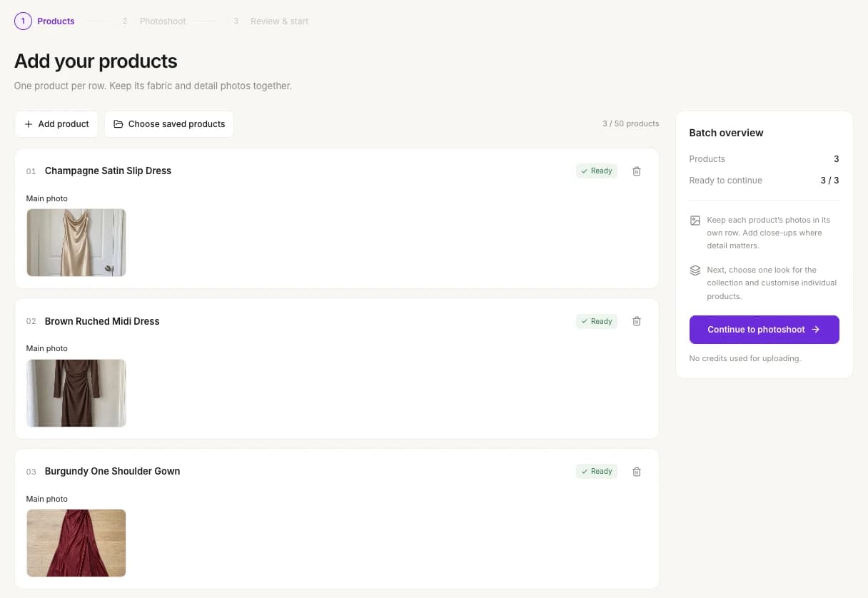868x598 pixels.
Task: Click the Ready badge for Champagne Satin Slip Dress
Action: click(597, 171)
